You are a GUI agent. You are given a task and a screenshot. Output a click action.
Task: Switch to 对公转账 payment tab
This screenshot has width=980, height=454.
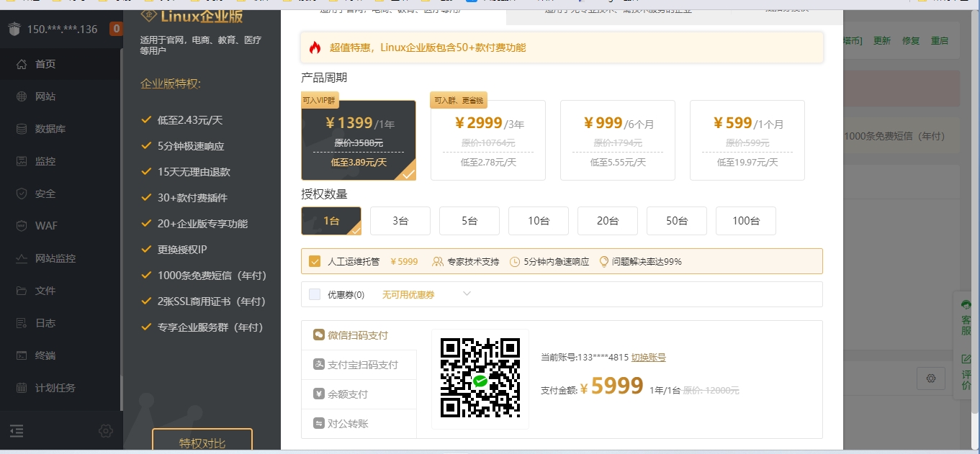point(359,424)
